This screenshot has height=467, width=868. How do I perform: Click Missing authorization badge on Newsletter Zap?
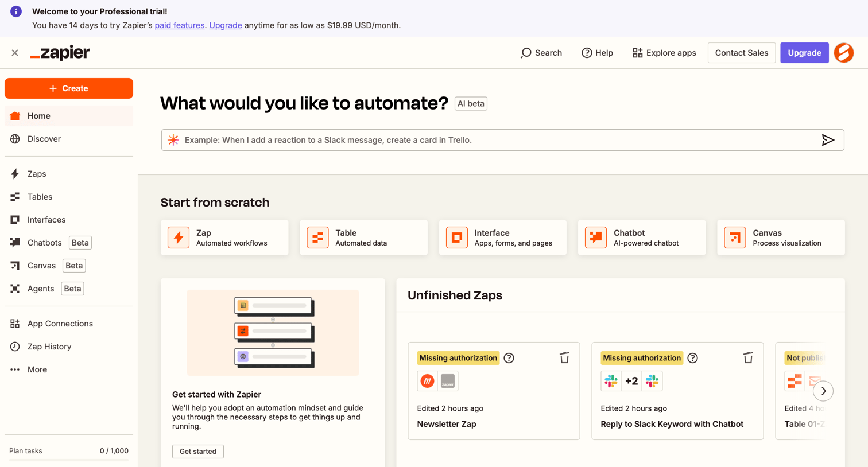coord(458,358)
